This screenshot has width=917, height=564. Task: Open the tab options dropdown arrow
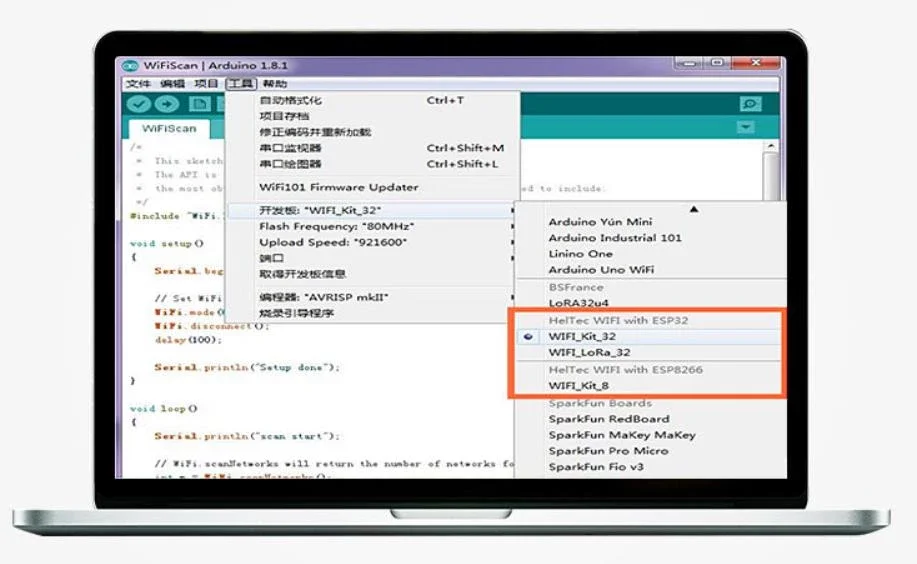pos(746,127)
